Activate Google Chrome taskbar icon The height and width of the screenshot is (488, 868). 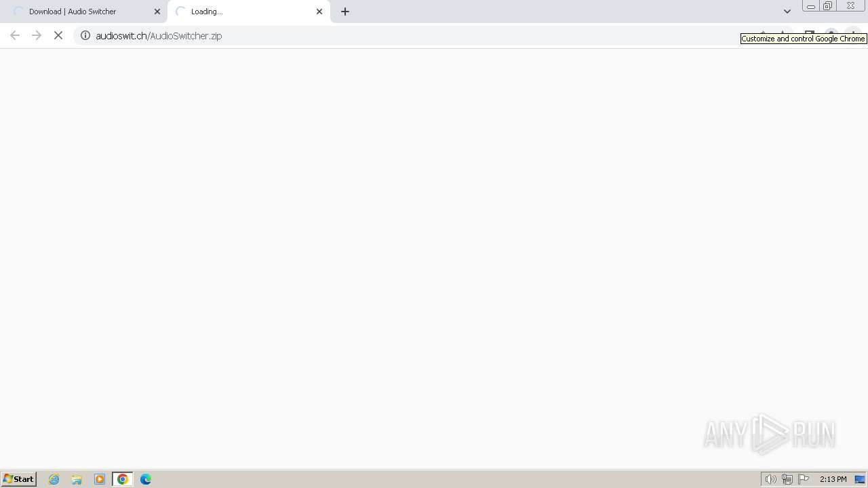[x=123, y=479]
